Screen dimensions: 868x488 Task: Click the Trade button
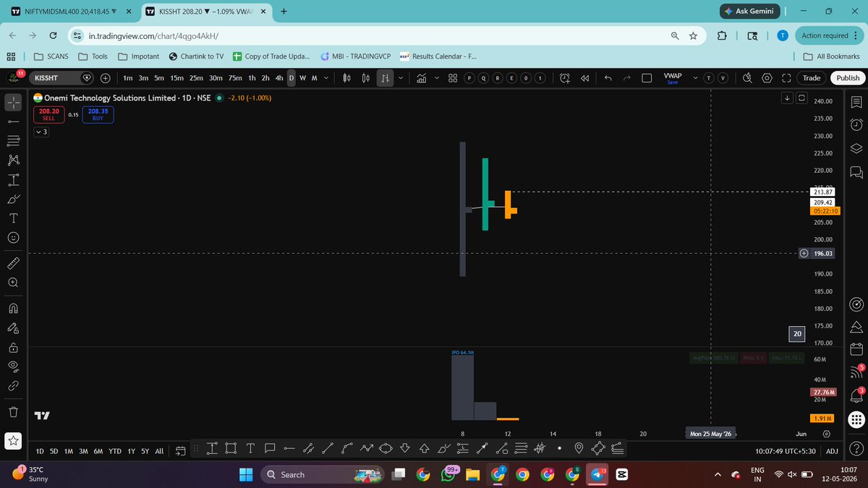812,78
